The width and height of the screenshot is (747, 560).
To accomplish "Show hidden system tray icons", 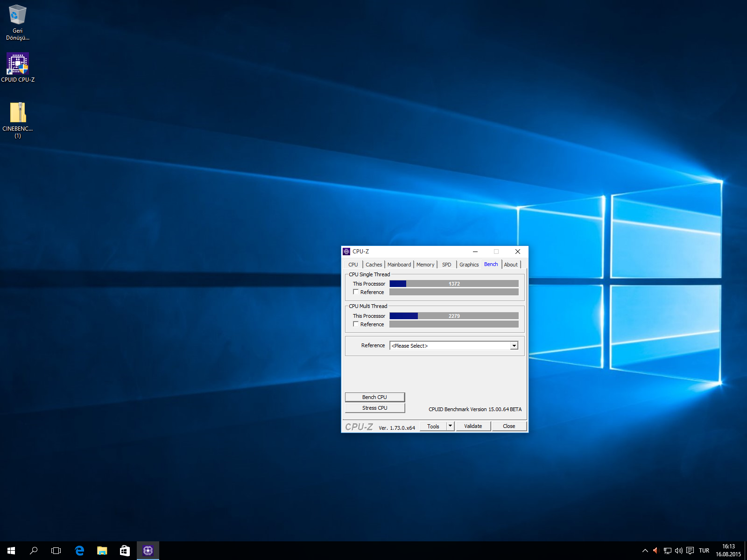I will pos(645,551).
